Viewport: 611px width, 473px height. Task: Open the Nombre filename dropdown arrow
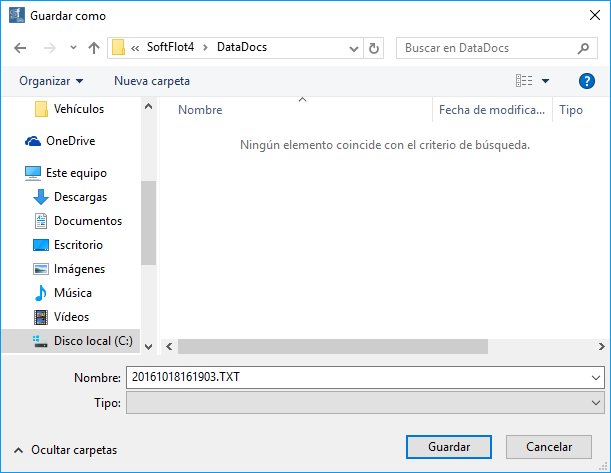596,378
